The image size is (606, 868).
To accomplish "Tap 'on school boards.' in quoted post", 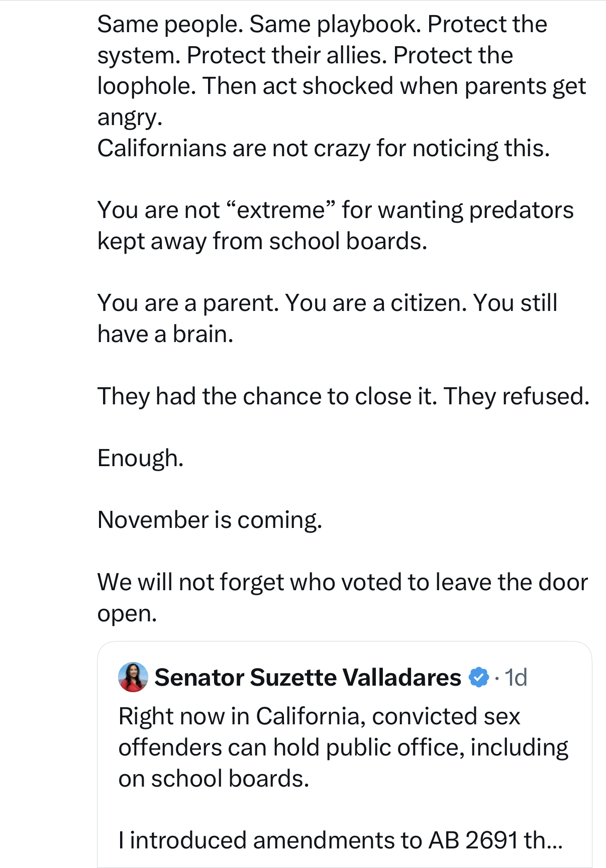I will click(x=214, y=779).
